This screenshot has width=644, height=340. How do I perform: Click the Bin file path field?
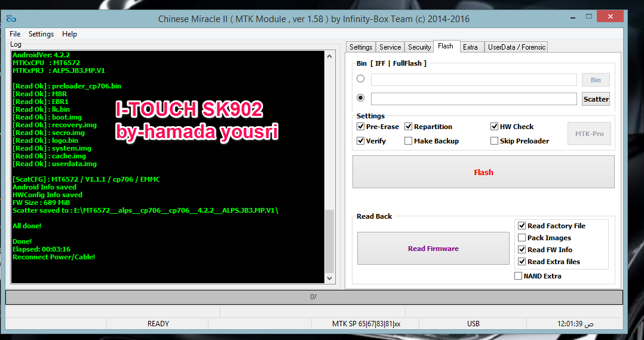(474, 79)
